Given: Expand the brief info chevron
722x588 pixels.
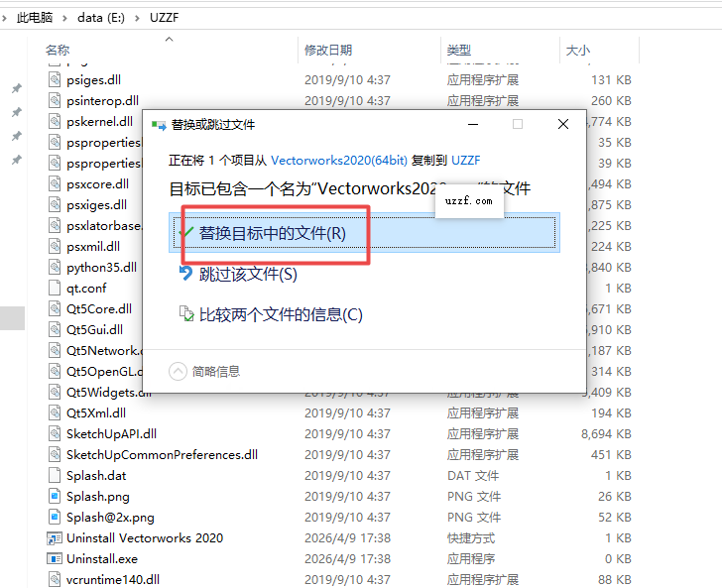Looking at the screenshot, I should [179, 371].
